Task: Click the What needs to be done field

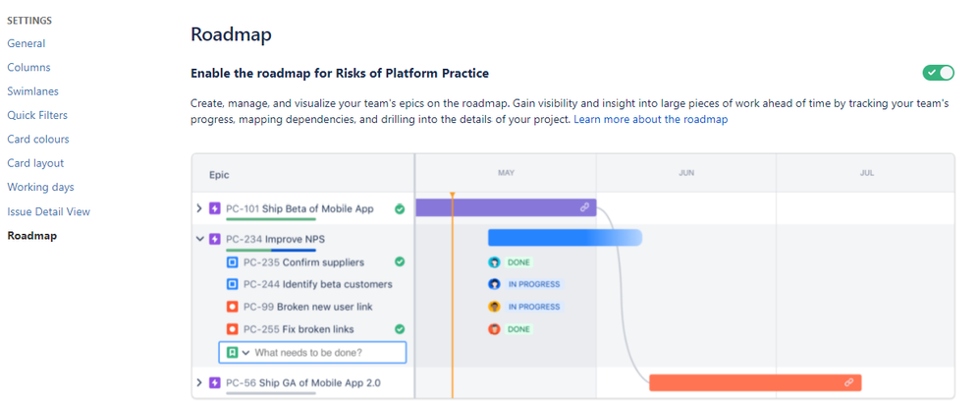Action: [326, 353]
